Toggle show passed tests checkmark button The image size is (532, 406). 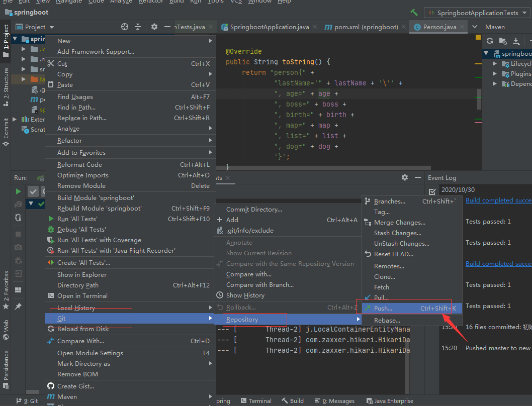[33, 191]
